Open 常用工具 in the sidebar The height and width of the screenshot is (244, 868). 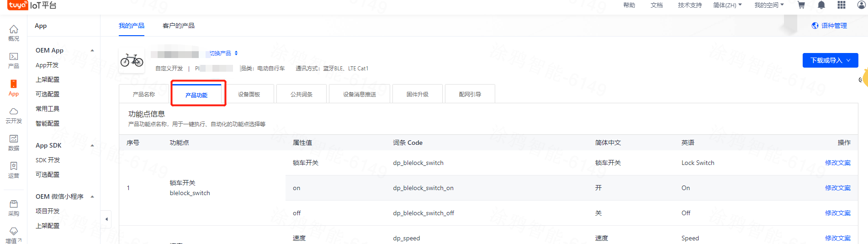48,109
